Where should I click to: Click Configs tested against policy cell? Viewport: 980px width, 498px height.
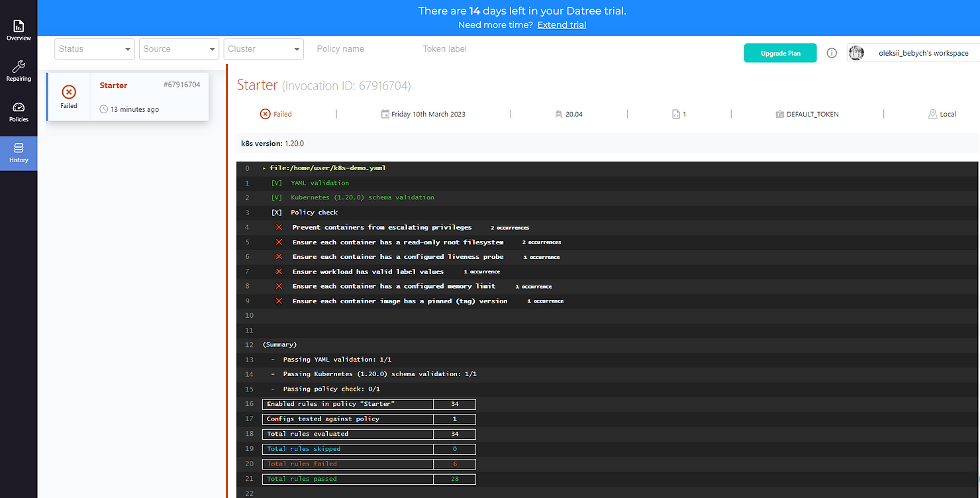pos(348,419)
